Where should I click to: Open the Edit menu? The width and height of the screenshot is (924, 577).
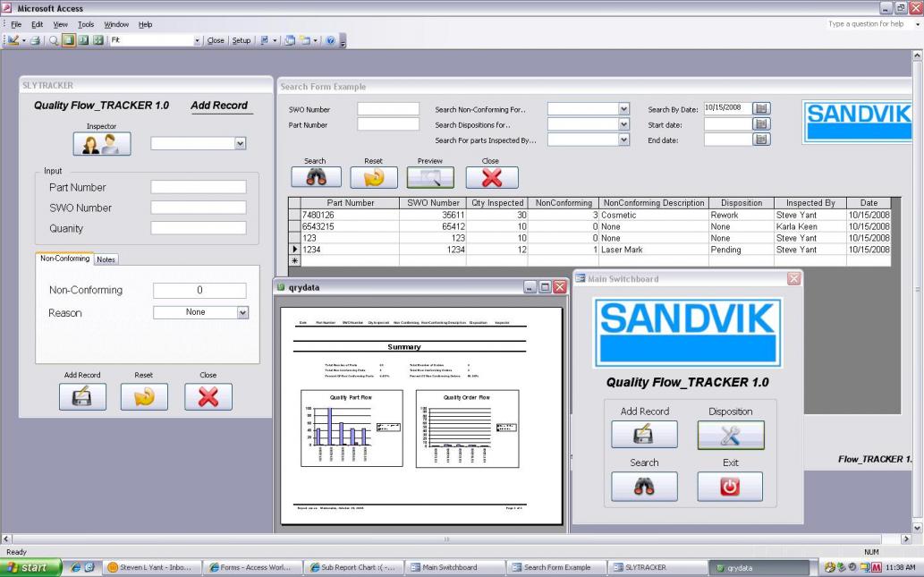pos(38,24)
